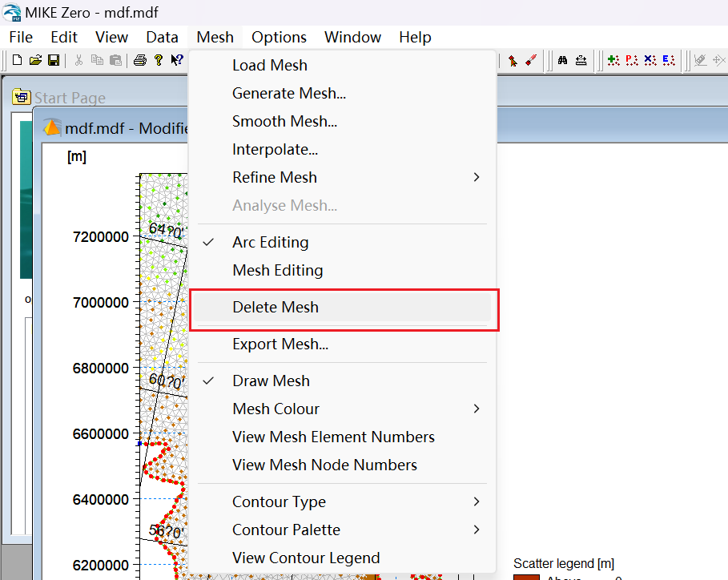
Task: Close the open Mesh menu
Action: click(215, 37)
